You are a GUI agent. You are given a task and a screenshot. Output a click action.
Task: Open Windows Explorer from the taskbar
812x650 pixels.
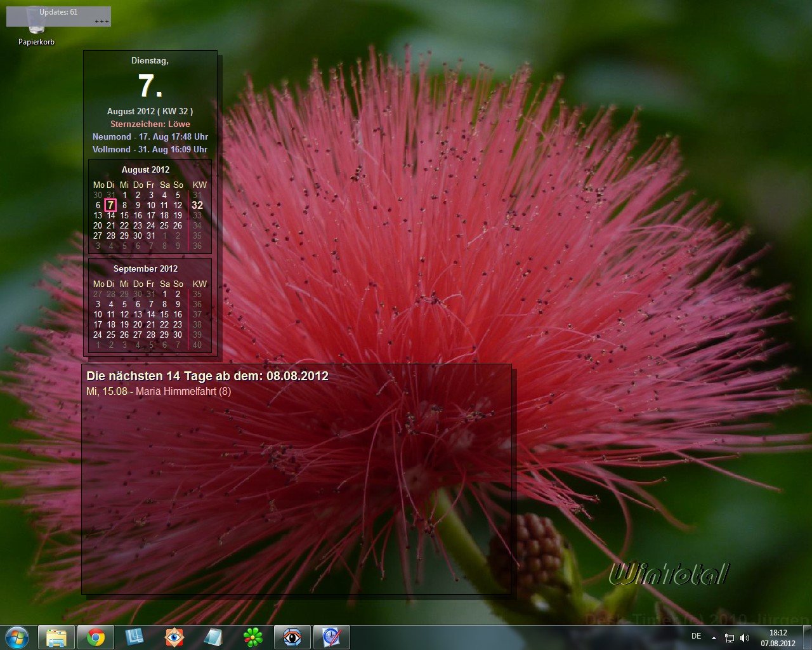pos(56,637)
